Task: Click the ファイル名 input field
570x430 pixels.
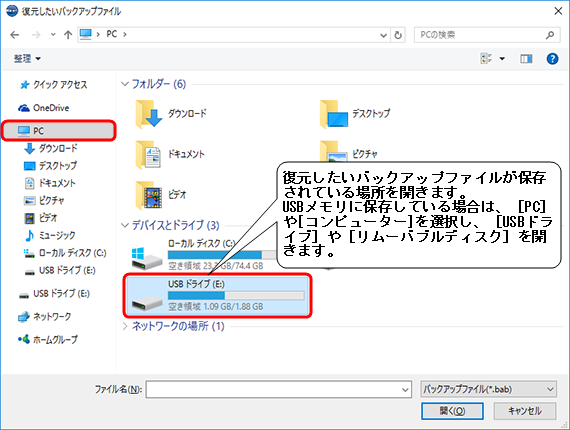Action: (x=278, y=389)
